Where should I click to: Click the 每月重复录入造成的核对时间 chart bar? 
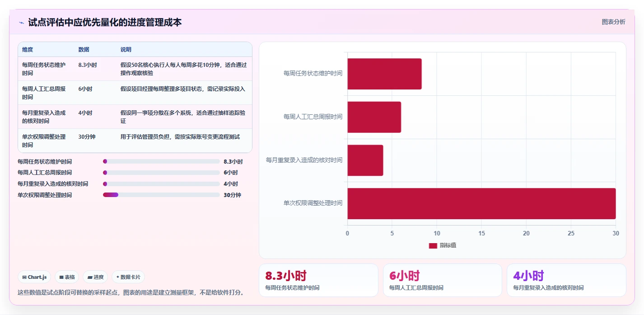coord(365,160)
